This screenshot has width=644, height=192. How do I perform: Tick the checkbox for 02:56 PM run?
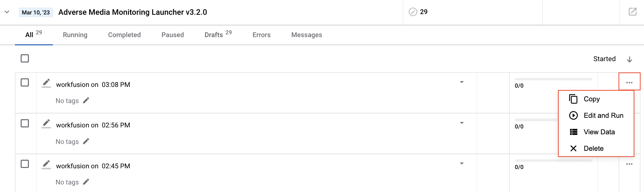(x=25, y=123)
